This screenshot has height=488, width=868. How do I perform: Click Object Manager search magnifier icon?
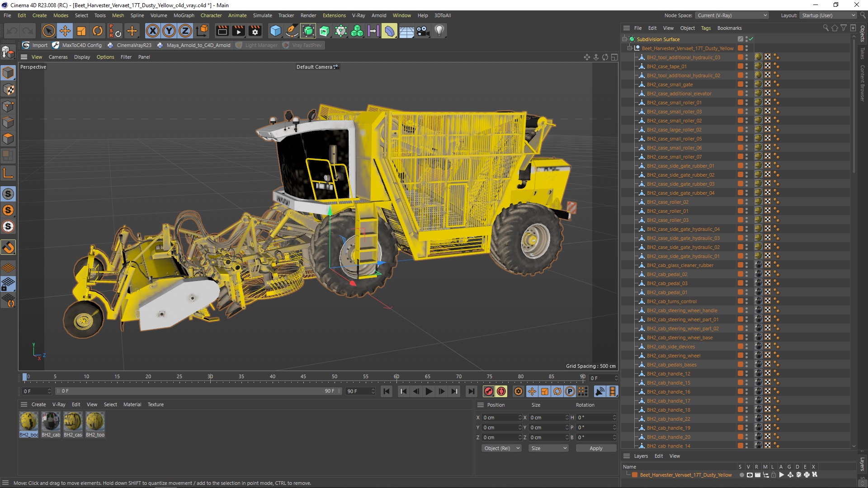coord(826,28)
